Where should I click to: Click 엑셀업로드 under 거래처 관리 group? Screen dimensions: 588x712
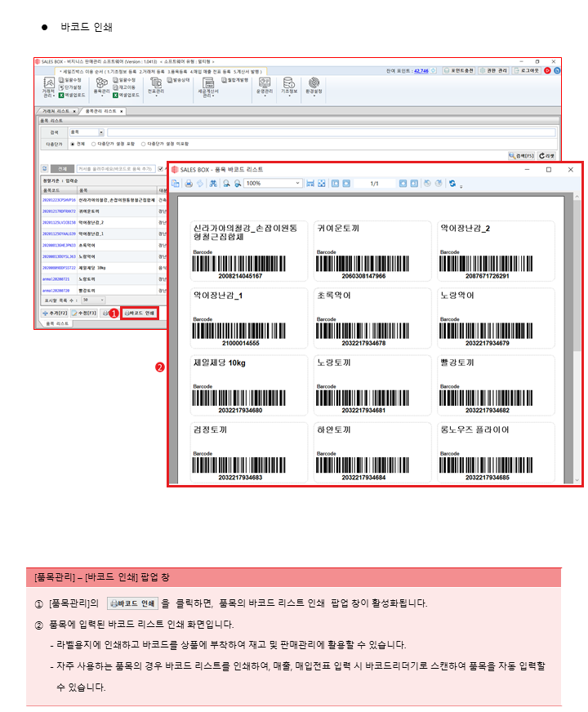[72, 95]
